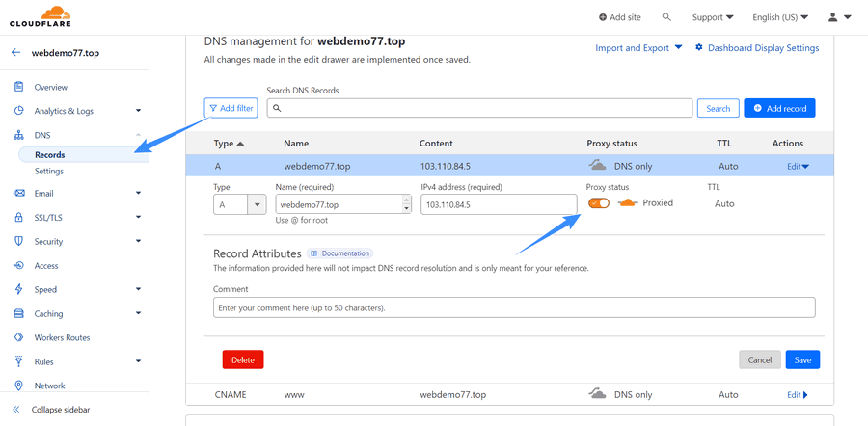Collapse the DNS section arrow
Screen dimensions: 868x426
[x=138, y=135]
